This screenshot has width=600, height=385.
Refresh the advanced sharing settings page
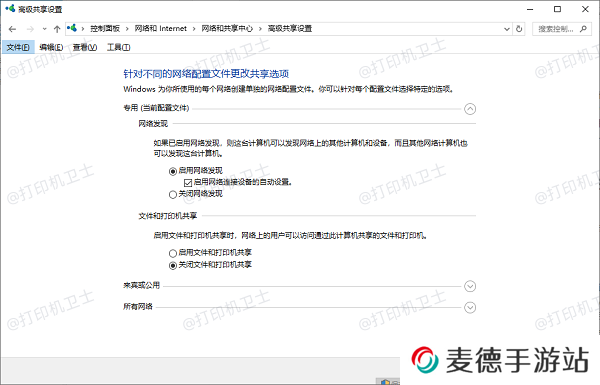[x=519, y=29]
